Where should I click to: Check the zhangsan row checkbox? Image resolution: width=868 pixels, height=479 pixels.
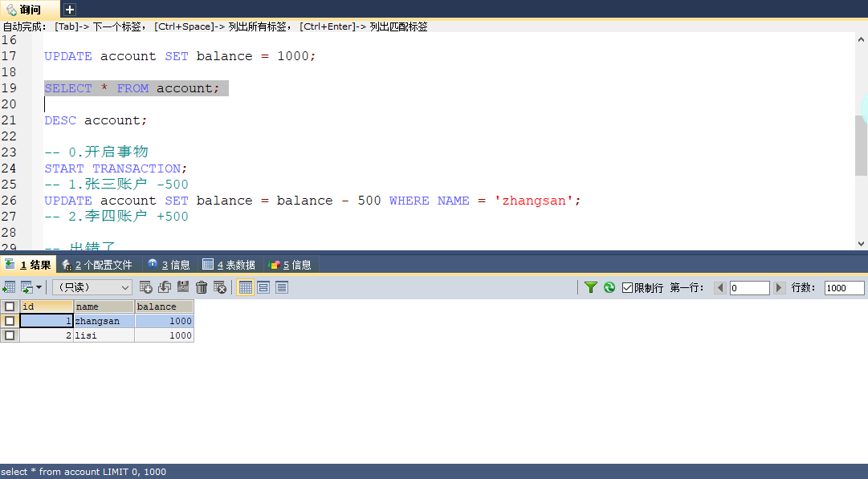tap(10, 321)
